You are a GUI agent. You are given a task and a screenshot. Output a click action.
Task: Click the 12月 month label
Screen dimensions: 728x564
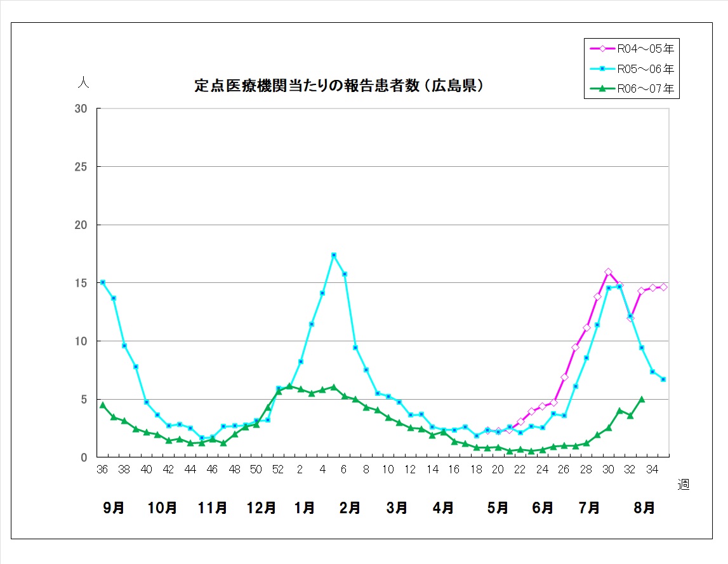click(261, 508)
